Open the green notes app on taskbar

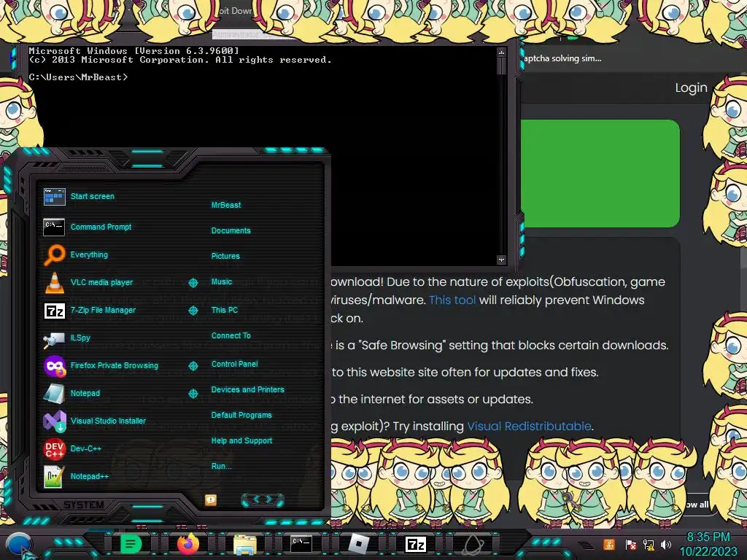pyautogui.click(x=131, y=544)
